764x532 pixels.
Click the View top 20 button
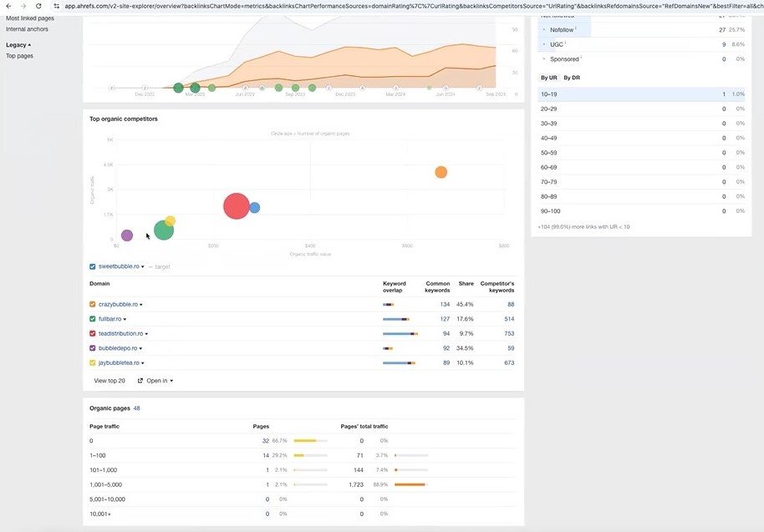click(x=110, y=381)
